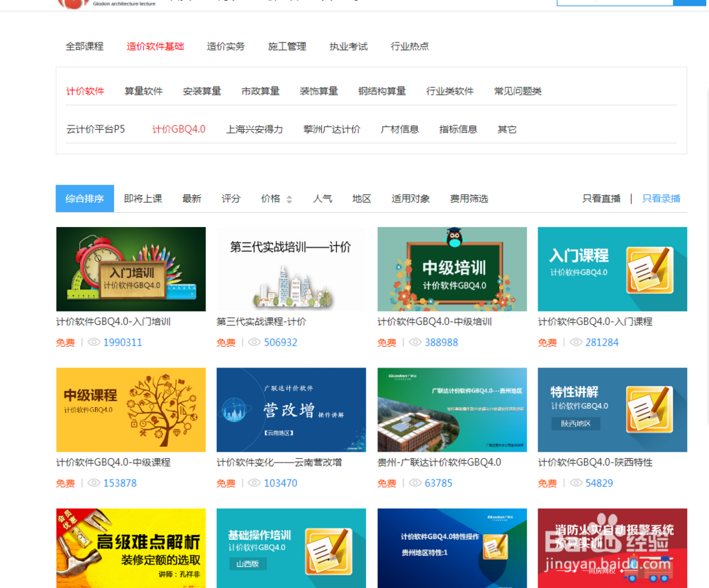Filter by 其它
Viewport: 709px width, 588px height.
tap(507, 129)
